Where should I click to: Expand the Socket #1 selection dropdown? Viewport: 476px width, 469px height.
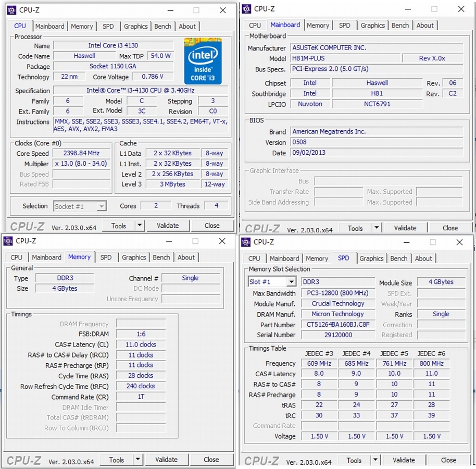pos(102,206)
